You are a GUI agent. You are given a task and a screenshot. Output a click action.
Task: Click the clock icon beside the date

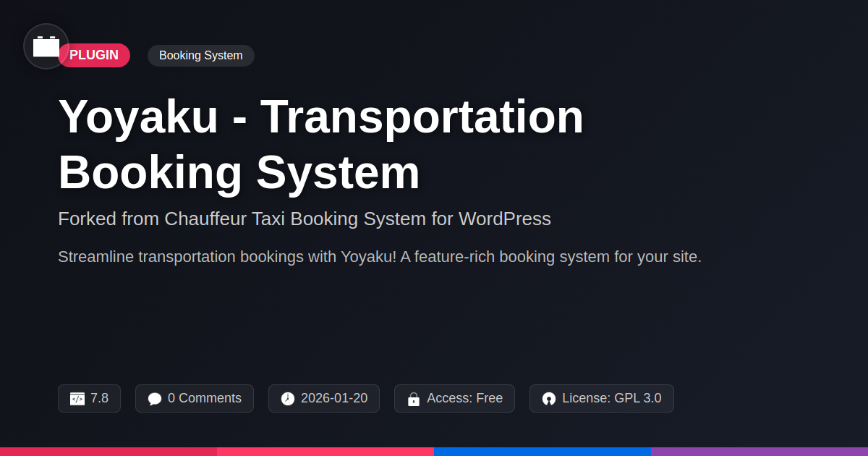tap(288, 399)
